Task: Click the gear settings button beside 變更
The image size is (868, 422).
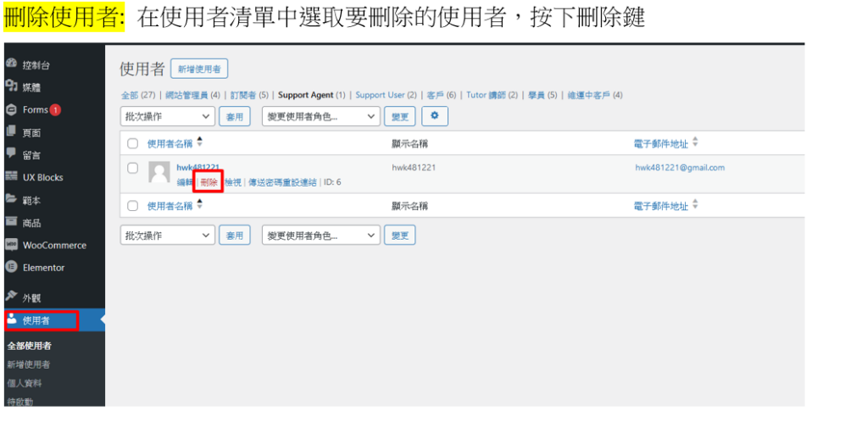Action: [x=434, y=116]
